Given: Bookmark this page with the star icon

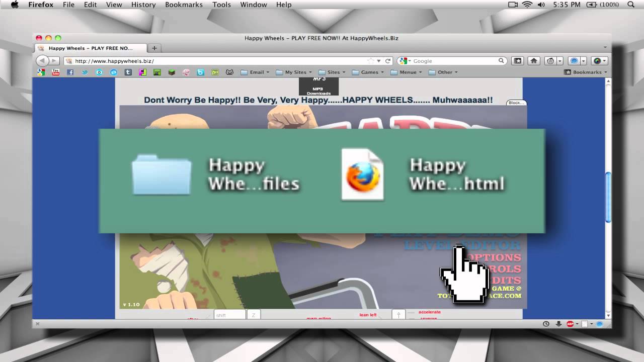Looking at the screenshot, I should tap(371, 61).
